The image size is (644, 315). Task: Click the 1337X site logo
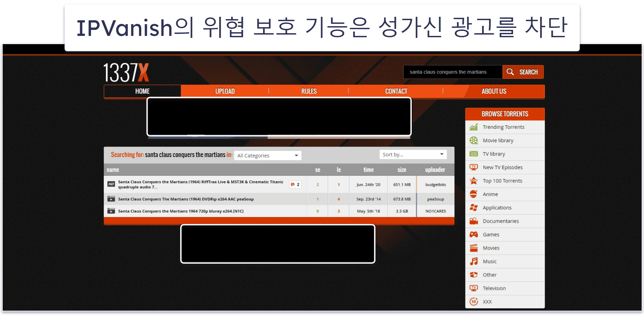coord(126,72)
